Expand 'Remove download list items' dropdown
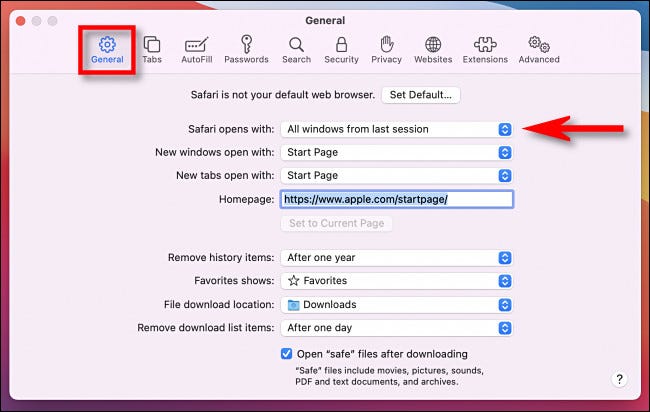This screenshot has width=650, height=412. (397, 328)
